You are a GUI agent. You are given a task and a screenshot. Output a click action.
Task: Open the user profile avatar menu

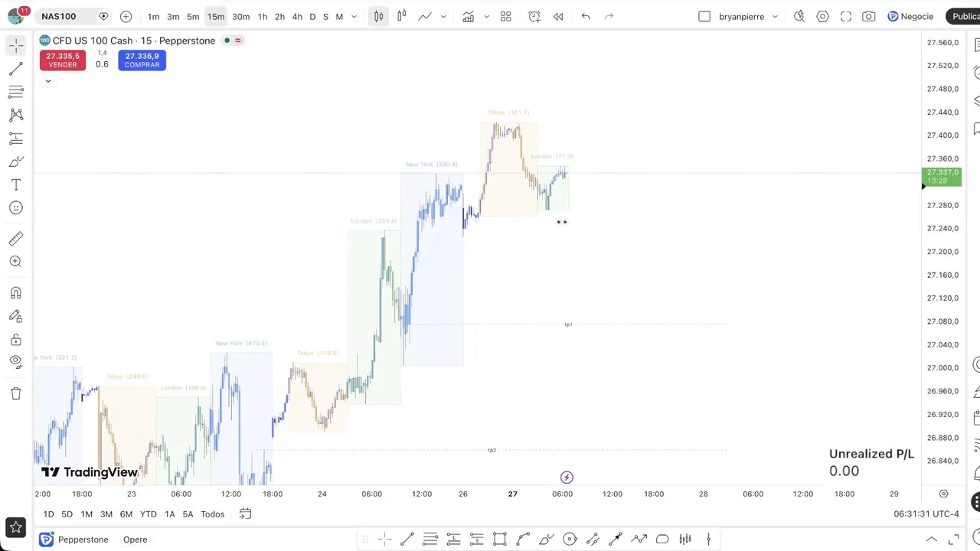[16, 15]
